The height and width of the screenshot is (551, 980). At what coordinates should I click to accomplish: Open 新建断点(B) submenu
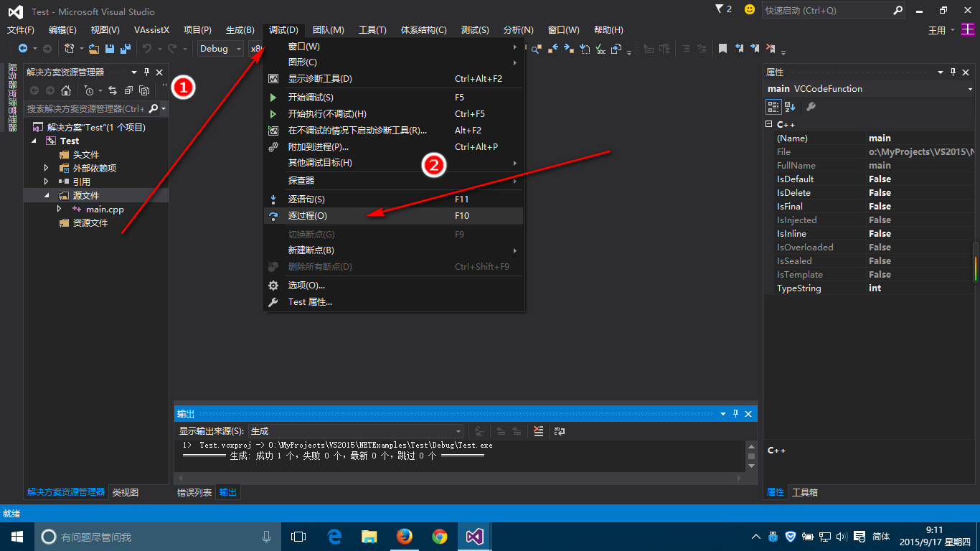(x=395, y=250)
